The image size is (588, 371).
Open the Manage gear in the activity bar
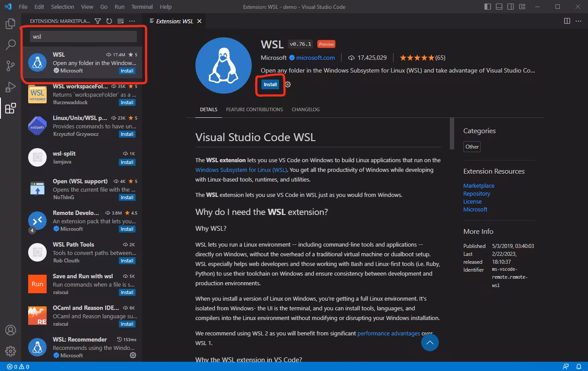click(x=11, y=351)
